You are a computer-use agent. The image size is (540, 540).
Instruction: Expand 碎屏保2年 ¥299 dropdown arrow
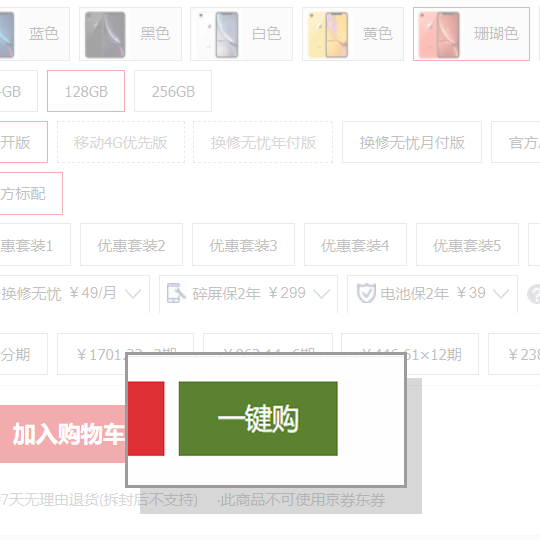[321, 294]
